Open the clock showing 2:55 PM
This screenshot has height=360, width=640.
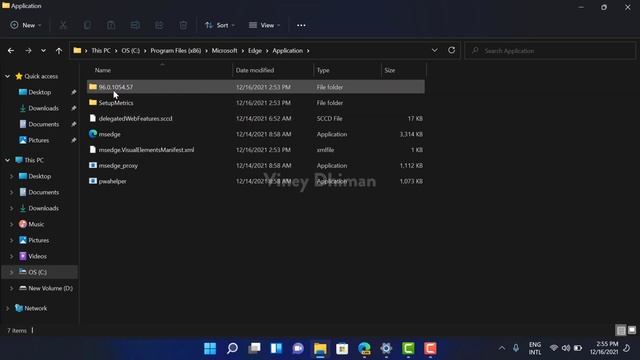(x=604, y=348)
